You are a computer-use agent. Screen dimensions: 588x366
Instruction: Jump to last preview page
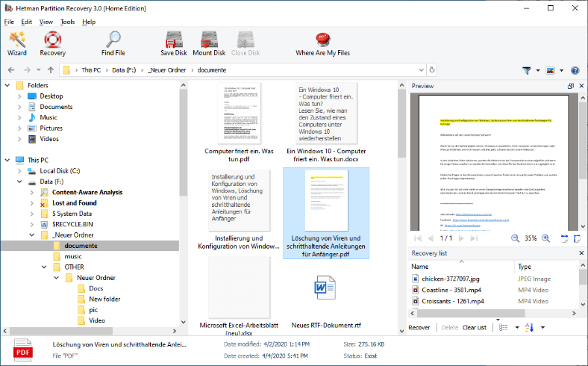[x=474, y=238]
